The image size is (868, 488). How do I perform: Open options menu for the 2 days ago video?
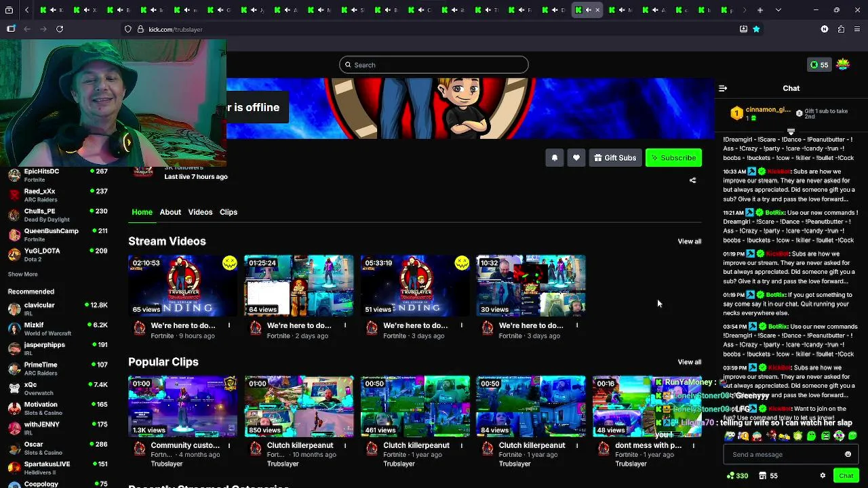click(345, 325)
